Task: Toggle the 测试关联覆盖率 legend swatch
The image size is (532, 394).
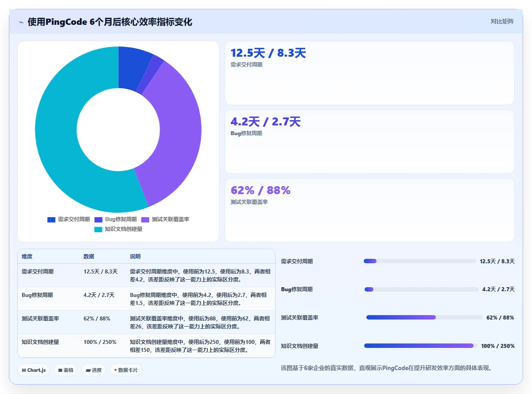Action: pos(145,219)
